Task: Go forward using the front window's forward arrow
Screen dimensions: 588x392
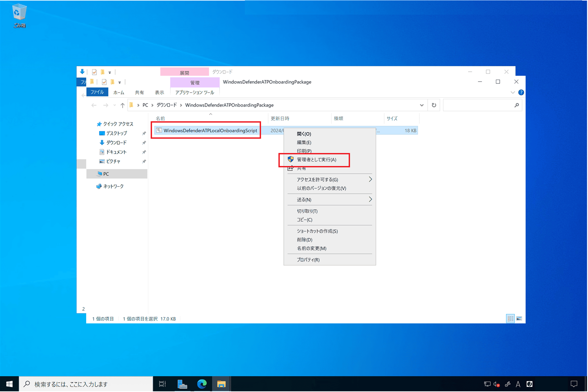Action: (105, 105)
